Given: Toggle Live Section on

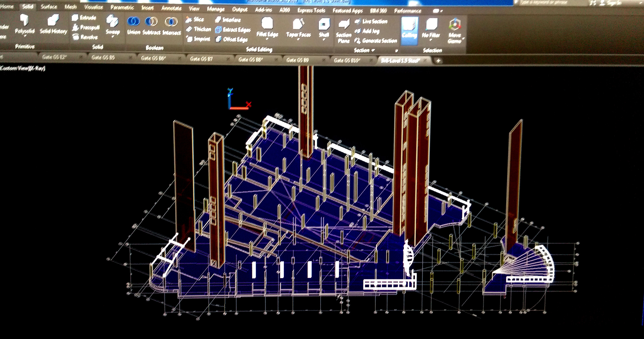Looking at the screenshot, I should [x=371, y=22].
